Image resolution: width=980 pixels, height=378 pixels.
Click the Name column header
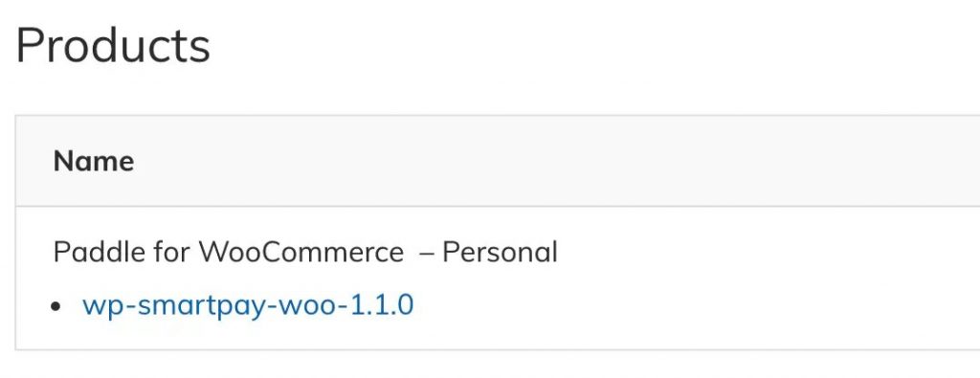click(94, 161)
